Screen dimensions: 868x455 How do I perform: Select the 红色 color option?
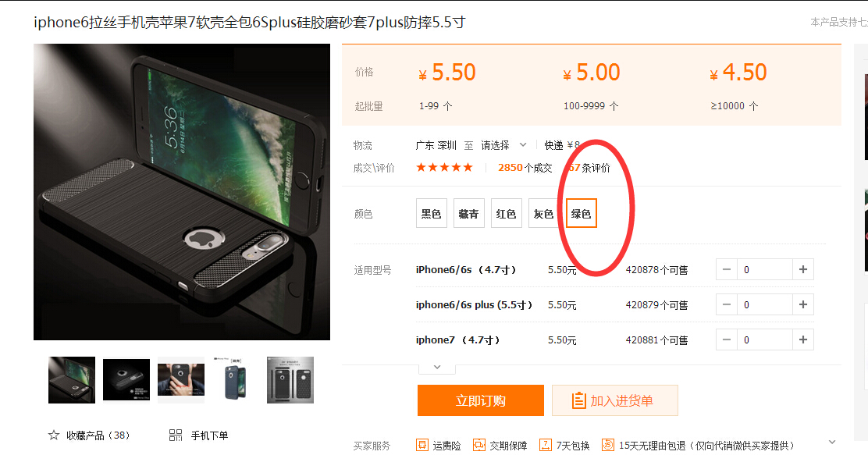pyautogui.click(x=506, y=214)
